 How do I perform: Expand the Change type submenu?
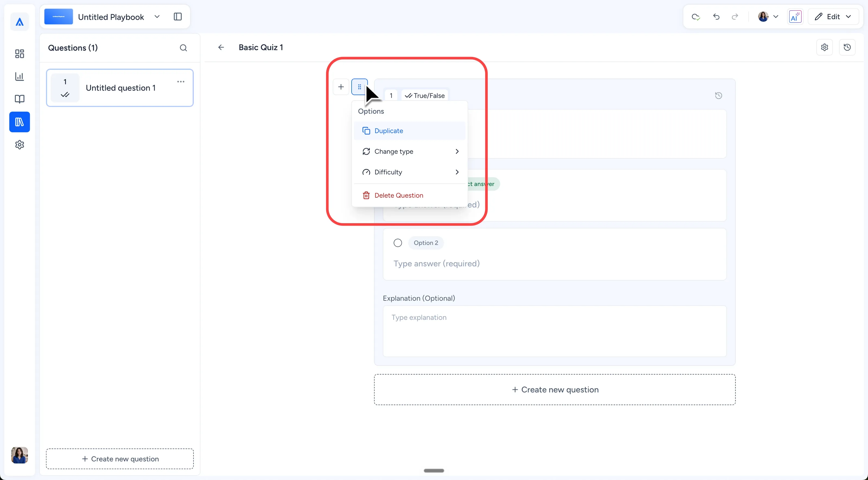pyautogui.click(x=410, y=152)
